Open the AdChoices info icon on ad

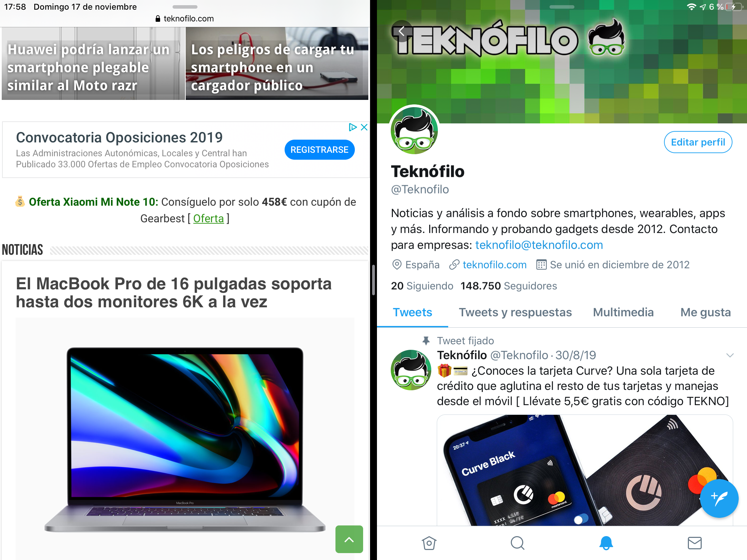[x=353, y=127]
